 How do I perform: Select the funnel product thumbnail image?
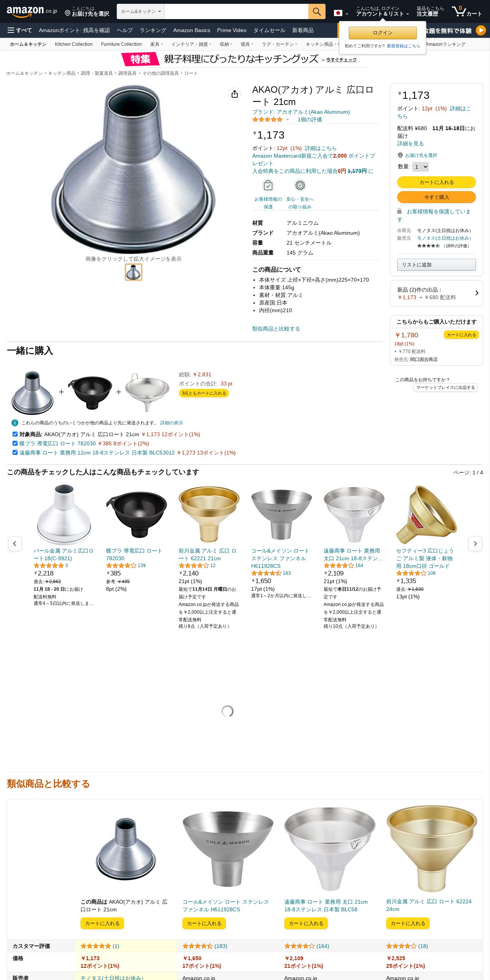(133, 272)
